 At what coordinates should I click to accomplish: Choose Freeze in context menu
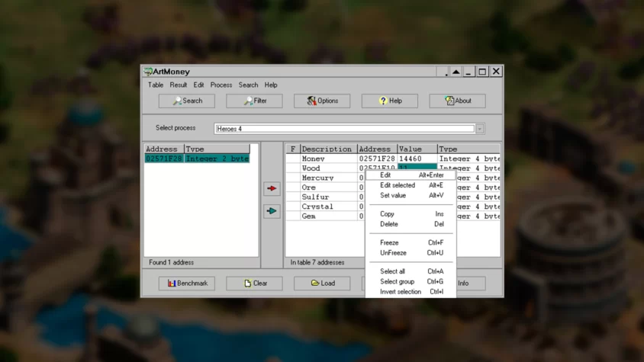click(x=411, y=243)
